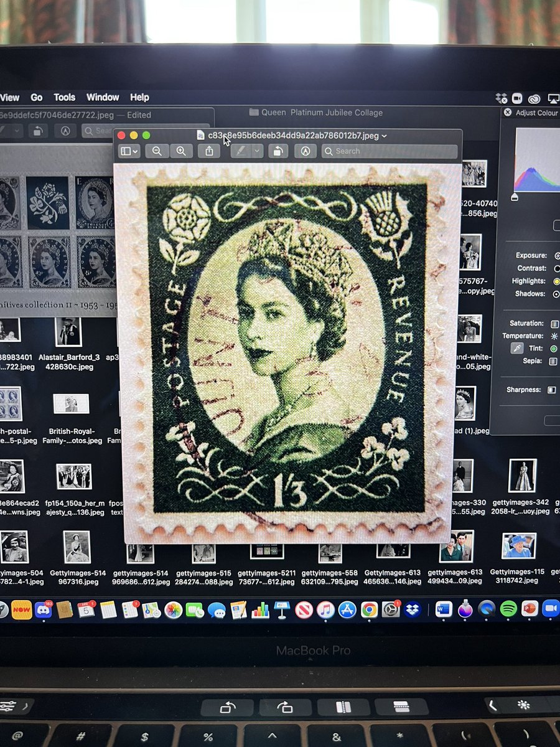Open App Store in the Dock

[347, 609]
